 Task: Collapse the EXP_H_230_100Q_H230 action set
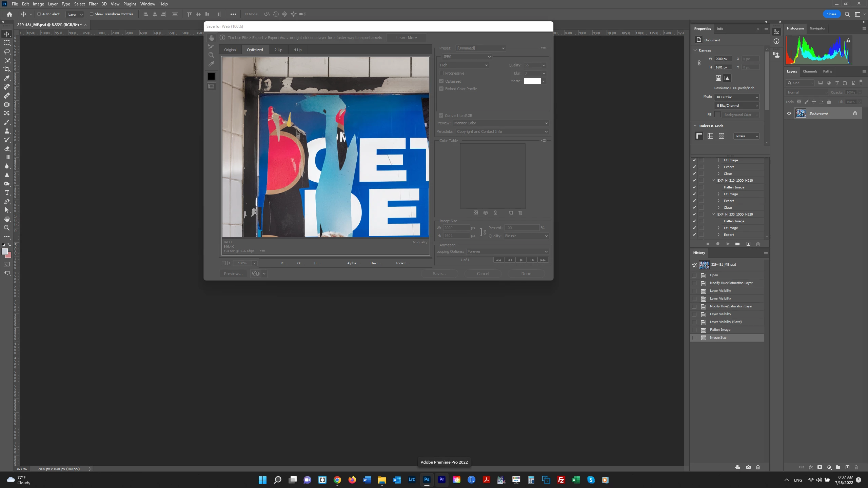pyautogui.click(x=713, y=214)
